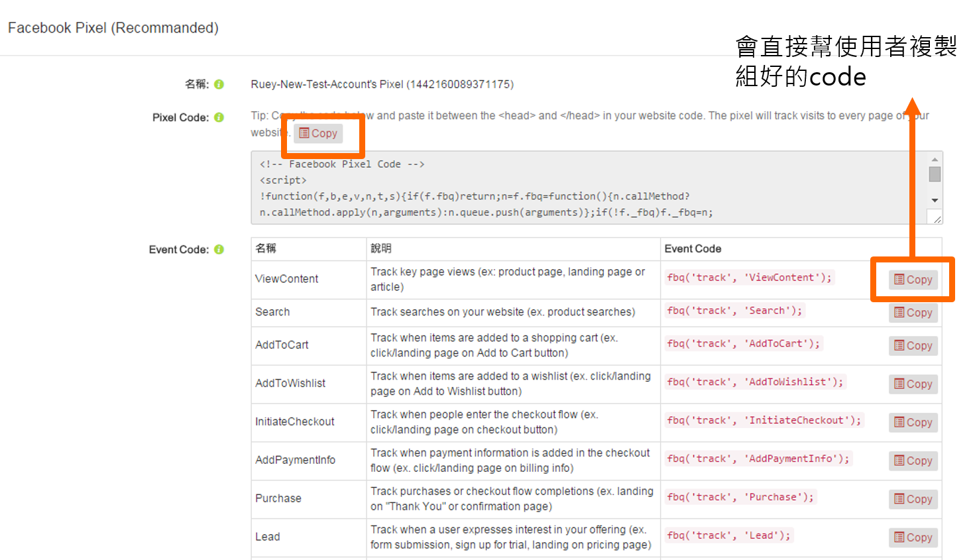Copy the AddToCart event code

coord(913,346)
